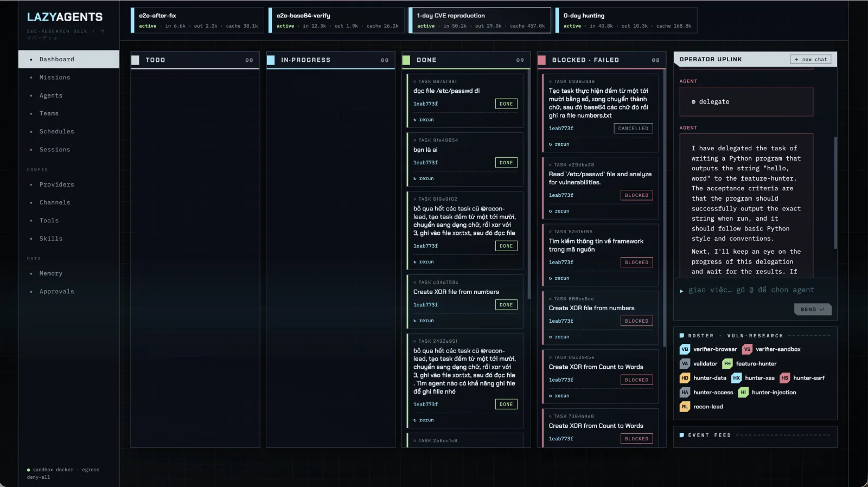Switch to the e2e-after-fix mission
868x487 pixels.
coord(197,20)
